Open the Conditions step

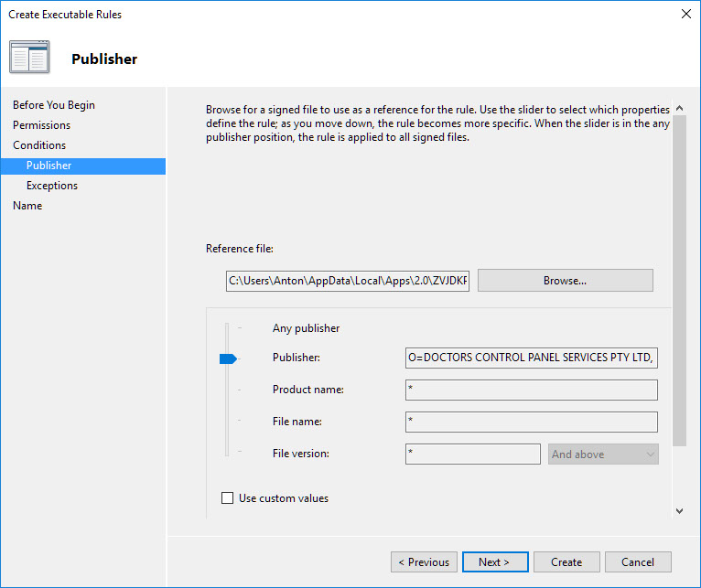click(39, 145)
